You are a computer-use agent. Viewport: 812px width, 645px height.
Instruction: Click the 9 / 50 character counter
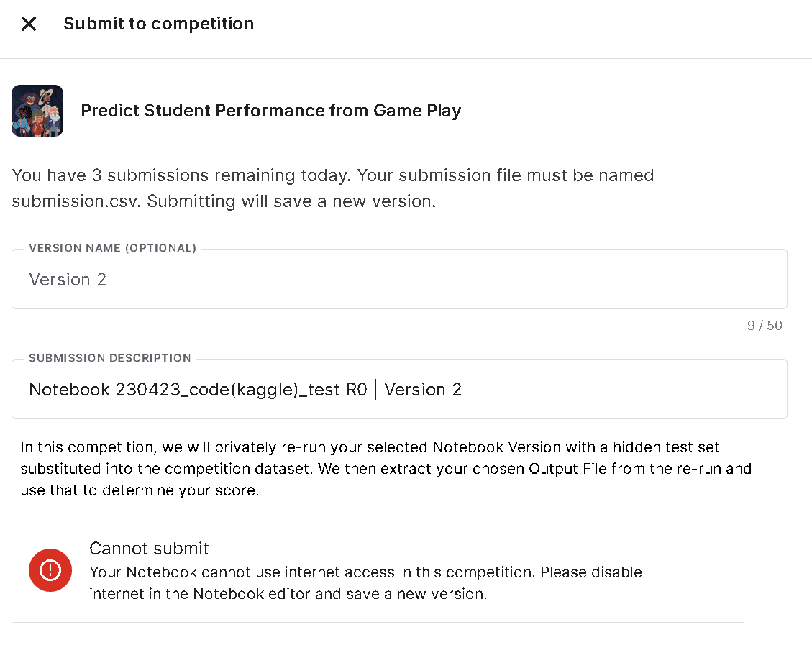(x=765, y=326)
